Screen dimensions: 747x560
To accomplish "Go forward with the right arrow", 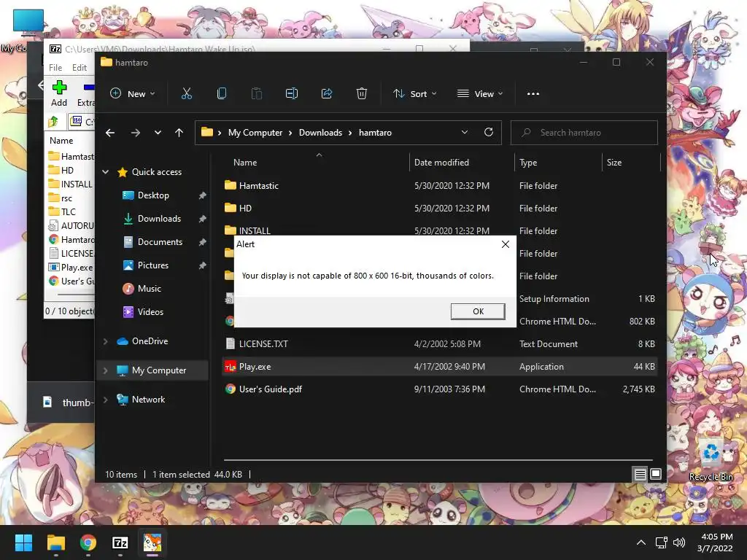I will click(x=136, y=133).
